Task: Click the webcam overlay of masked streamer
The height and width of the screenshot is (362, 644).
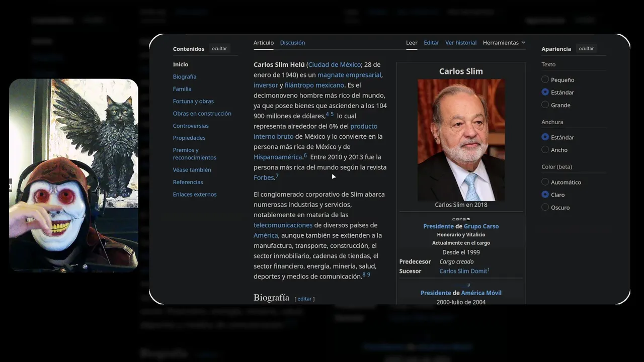Action: [x=73, y=175]
